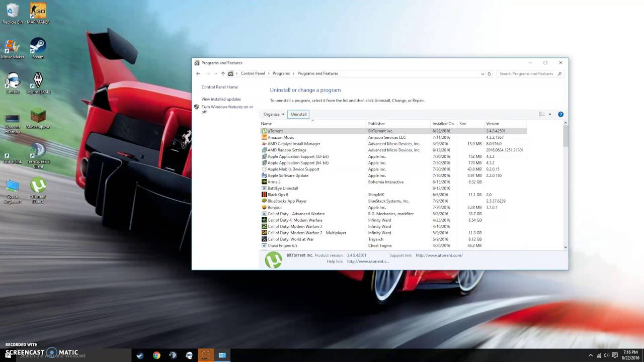
Task: Click the Search Programs and Features field
Action: [x=530, y=73]
